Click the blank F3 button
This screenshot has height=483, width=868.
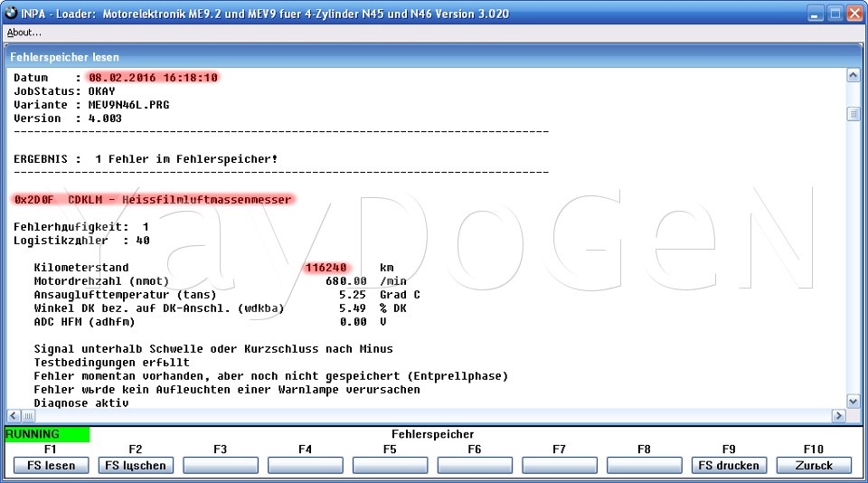point(221,465)
